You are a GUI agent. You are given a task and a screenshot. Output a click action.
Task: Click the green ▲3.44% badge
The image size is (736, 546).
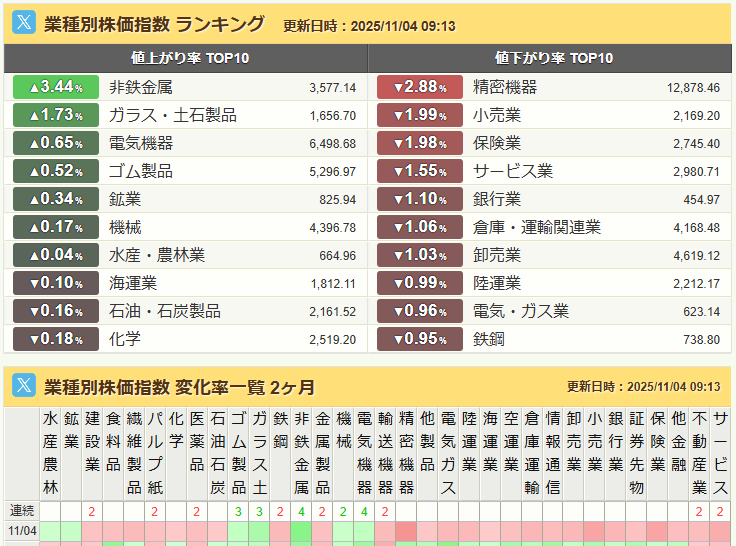[x=56, y=87]
